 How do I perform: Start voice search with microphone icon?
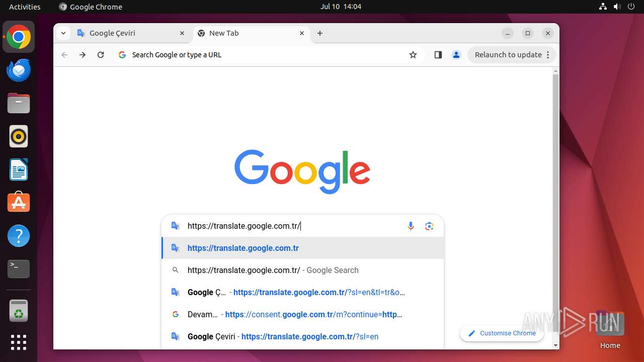[x=411, y=226]
